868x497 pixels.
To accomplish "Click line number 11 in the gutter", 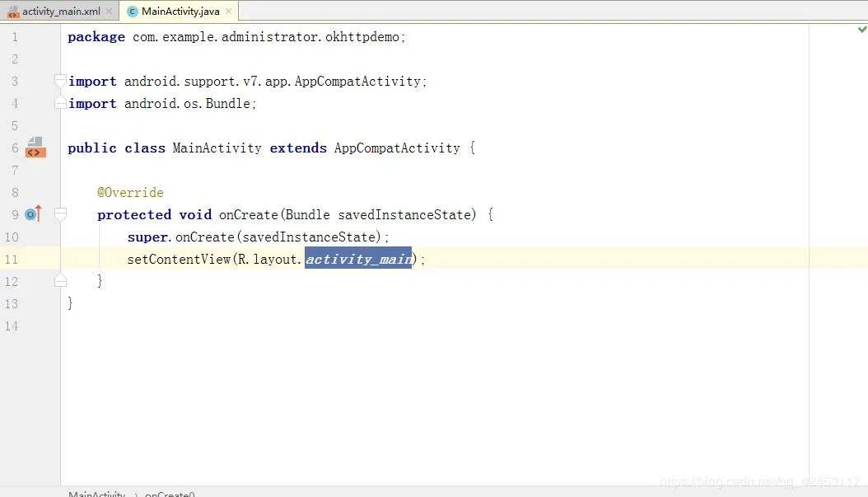I will [x=12, y=260].
